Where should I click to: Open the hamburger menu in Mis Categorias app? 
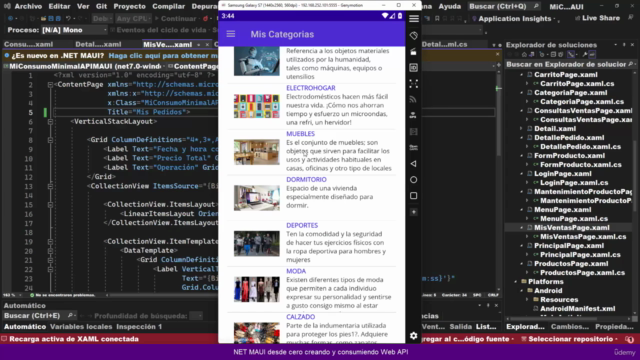coord(231,34)
